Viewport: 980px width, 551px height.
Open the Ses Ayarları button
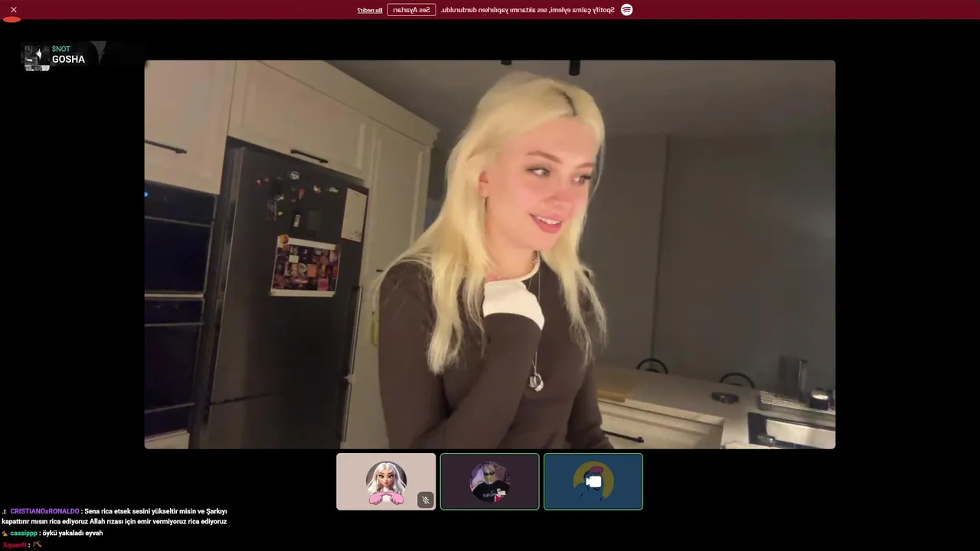[412, 10]
